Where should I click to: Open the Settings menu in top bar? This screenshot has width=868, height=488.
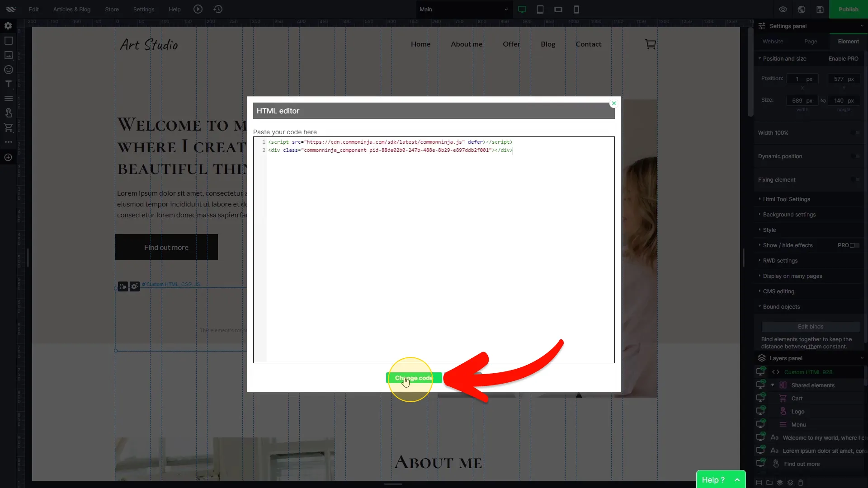(x=144, y=9)
